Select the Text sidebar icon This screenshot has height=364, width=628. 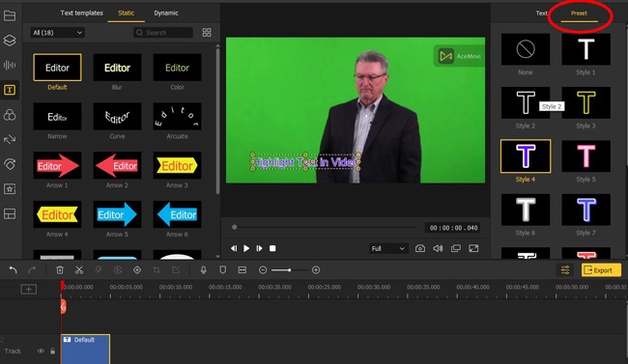[x=10, y=90]
